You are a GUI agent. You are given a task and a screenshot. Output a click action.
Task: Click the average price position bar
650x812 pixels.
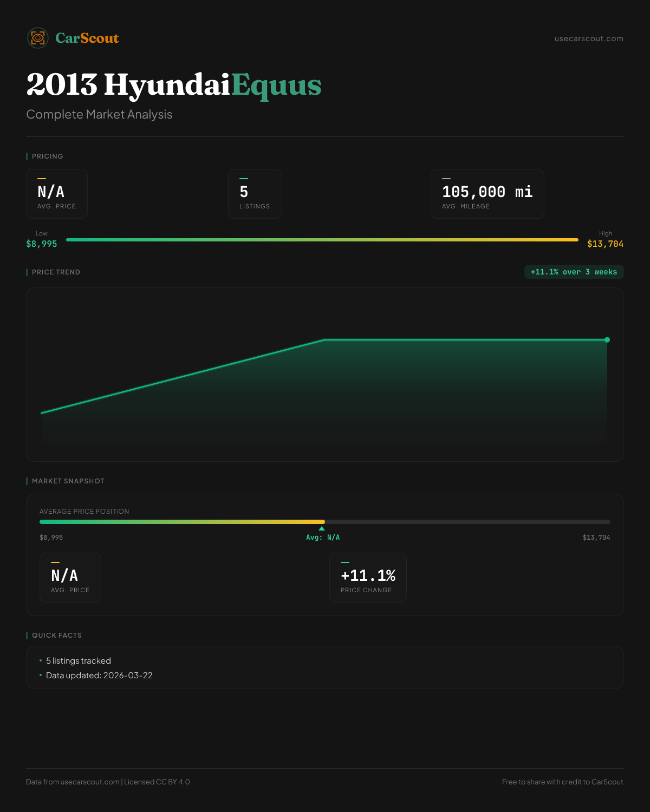click(324, 522)
